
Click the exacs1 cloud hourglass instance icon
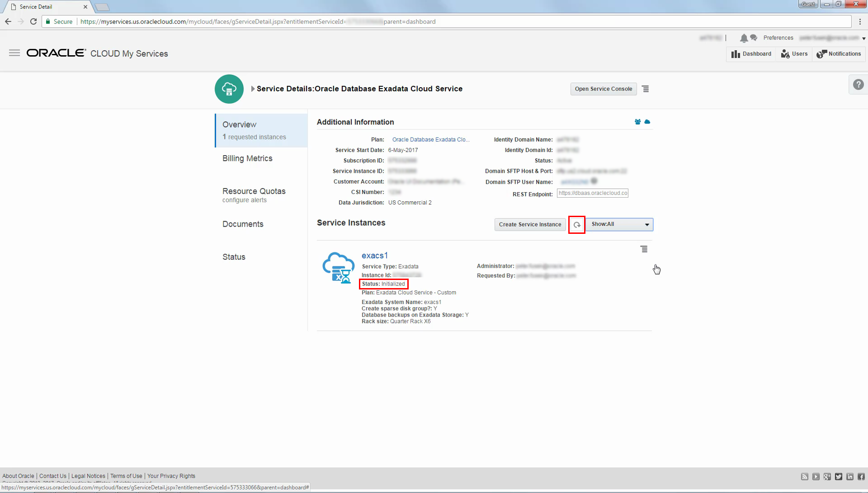[339, 268]
